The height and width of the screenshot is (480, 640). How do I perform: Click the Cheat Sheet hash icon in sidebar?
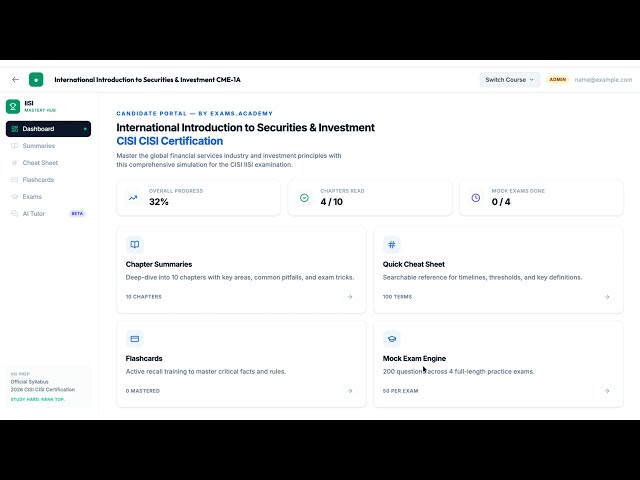[15, 163]
